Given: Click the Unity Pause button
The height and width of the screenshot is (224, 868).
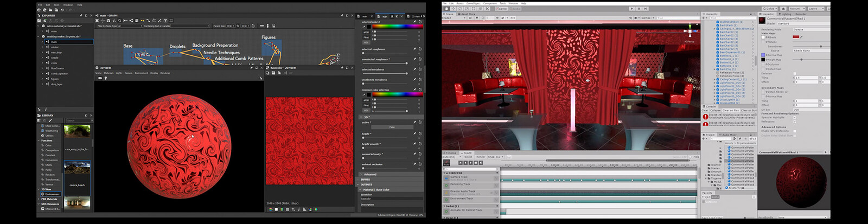Looking at the screenshot, I should click(x=639, y=9).
